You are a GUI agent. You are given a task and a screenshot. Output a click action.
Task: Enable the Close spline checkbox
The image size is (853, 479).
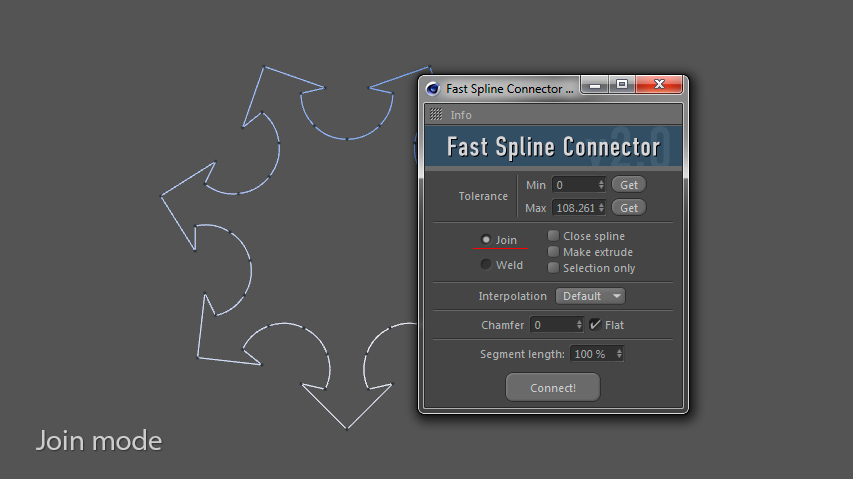553,235
